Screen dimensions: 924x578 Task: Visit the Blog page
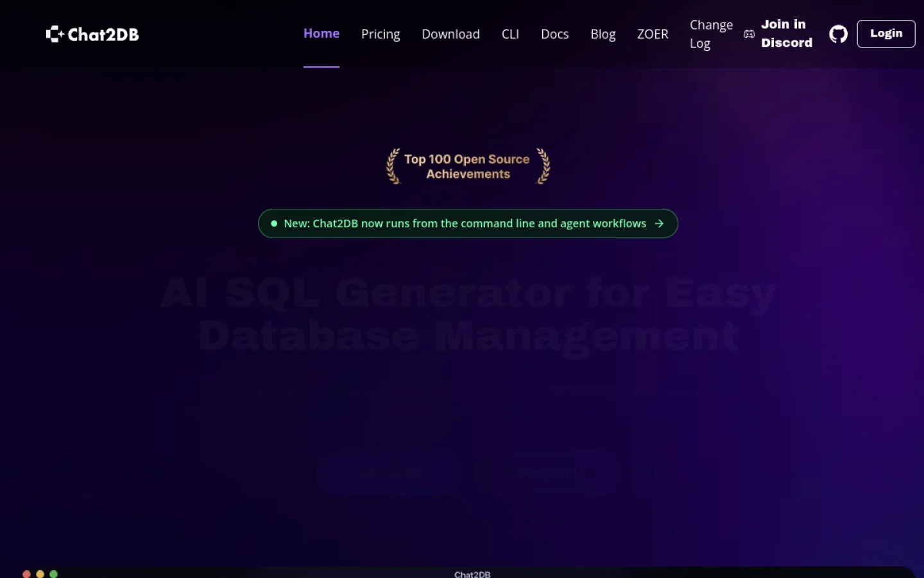coord(603,34)
